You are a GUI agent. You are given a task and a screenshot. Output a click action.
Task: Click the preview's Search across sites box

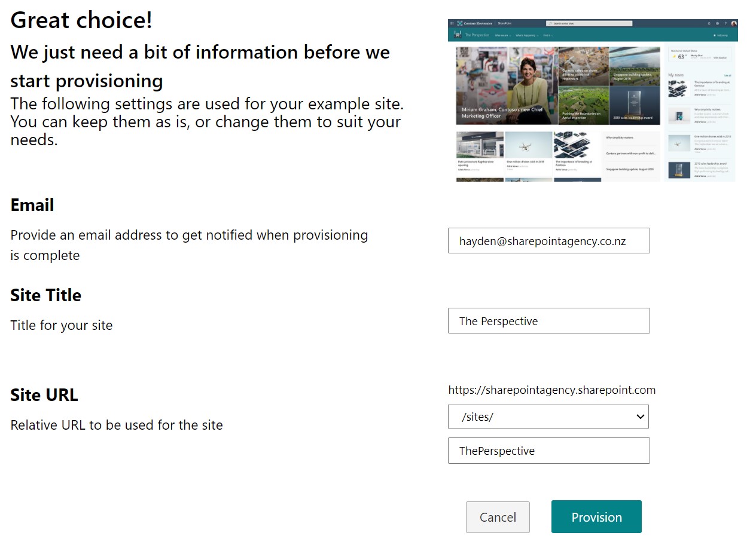589,23
